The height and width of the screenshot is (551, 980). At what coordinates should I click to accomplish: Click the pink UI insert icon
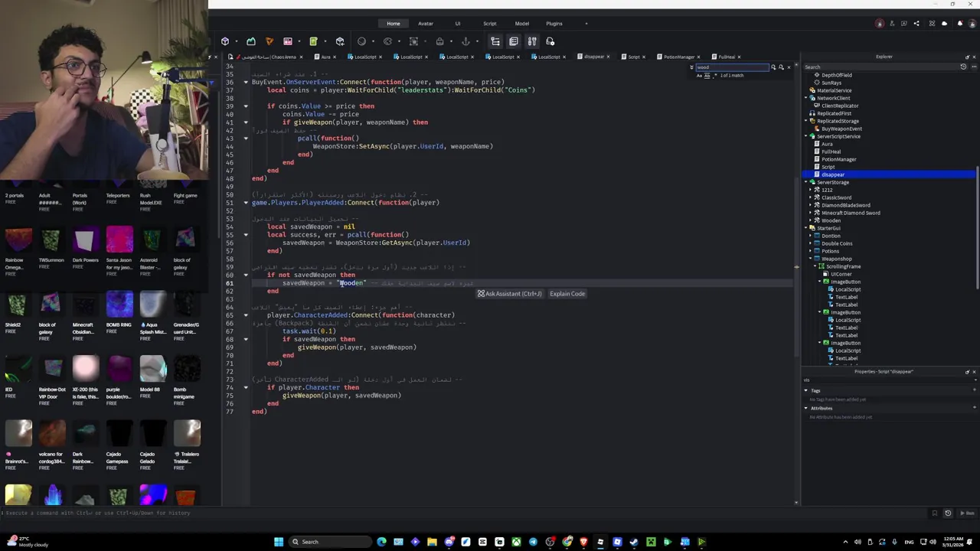click(288, 41)
